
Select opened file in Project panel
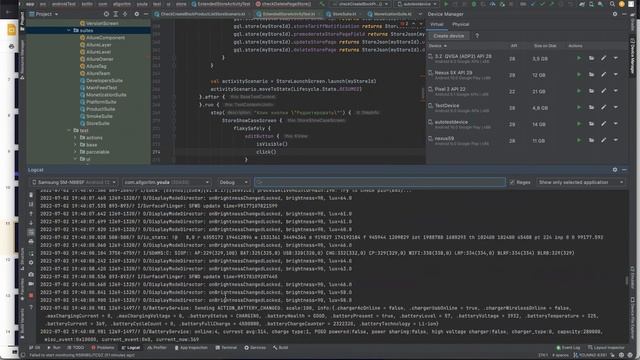pyautogui.click(x=106, y=14)
